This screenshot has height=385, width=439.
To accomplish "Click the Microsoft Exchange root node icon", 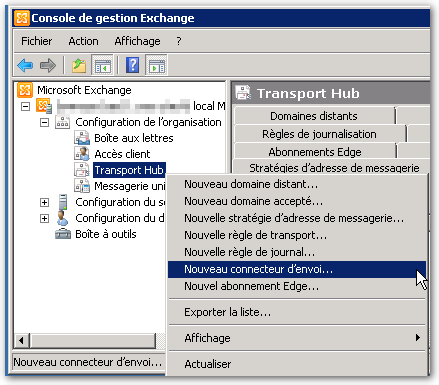I will 25,90.
